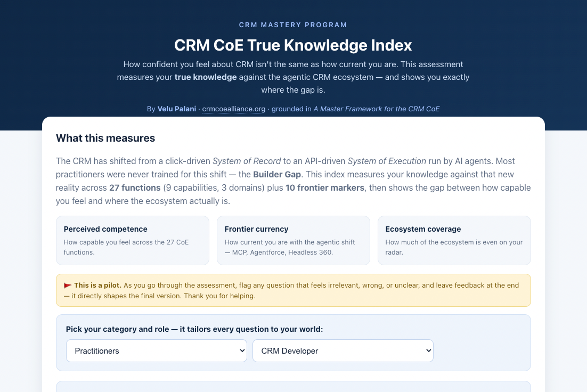Image resolution: width=587 pixels, height=392 pixels.
Task: Click the bold 'Builder Gap' text
Action: pos(277,175)
